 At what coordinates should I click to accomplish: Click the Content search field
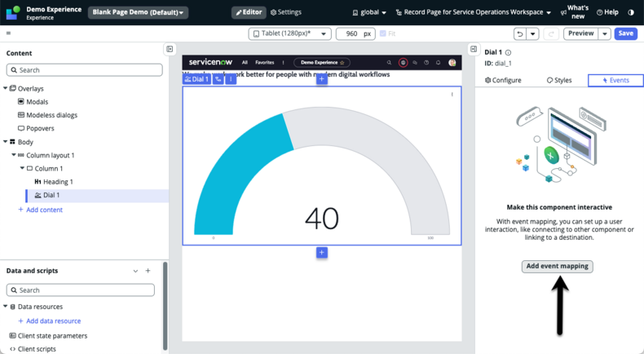coord(84,70)
